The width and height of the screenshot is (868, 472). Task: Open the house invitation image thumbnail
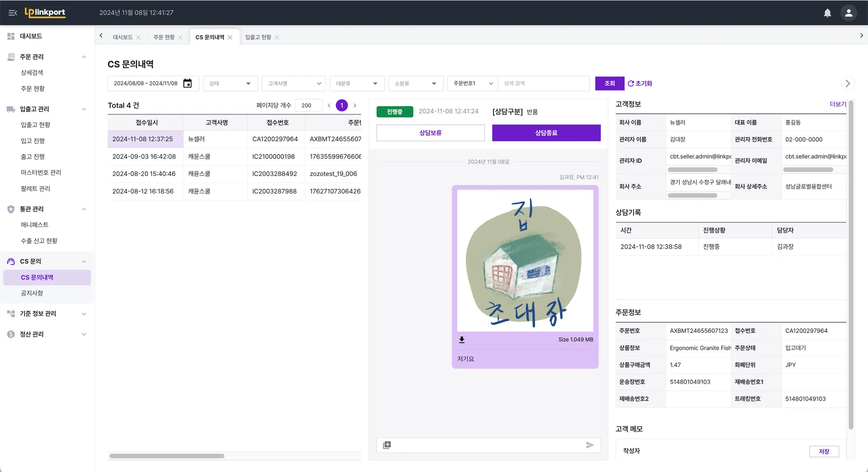point(525,260)
